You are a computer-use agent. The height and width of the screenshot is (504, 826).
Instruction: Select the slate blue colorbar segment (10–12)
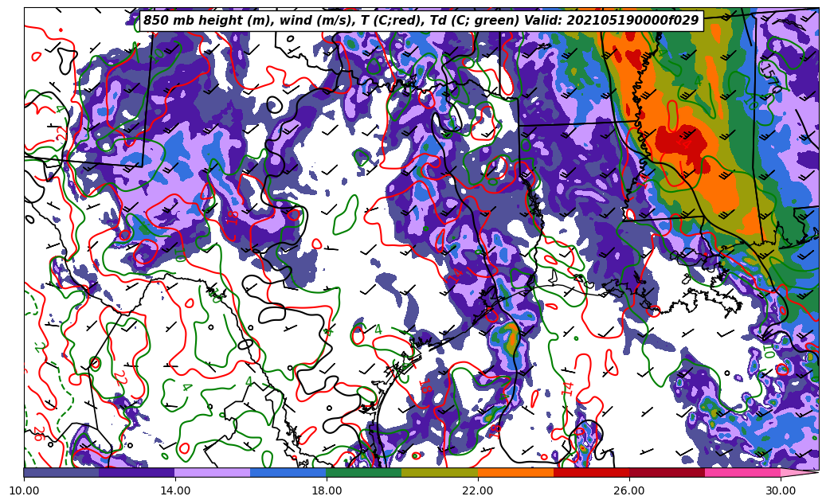61,472
